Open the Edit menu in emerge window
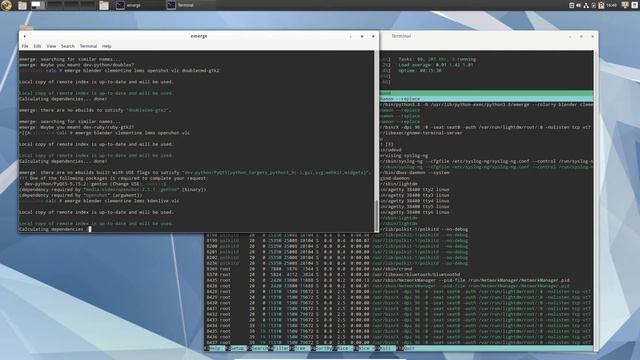Viewport: 640px width, 360px height. pos(37,46)
